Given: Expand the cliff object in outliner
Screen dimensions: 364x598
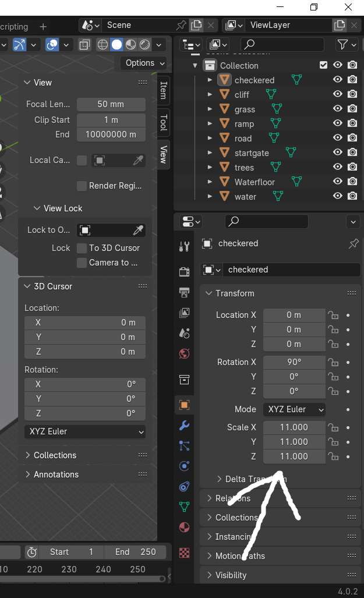Looking at the screenshot, I should [210, 94].
